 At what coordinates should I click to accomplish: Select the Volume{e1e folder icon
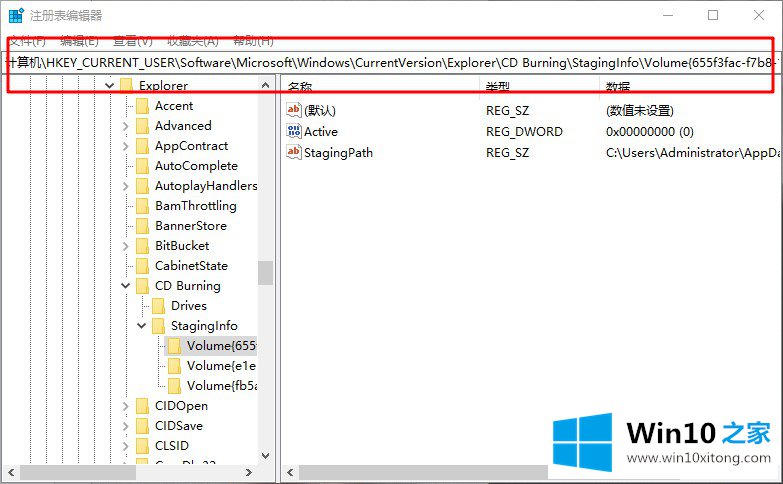[x=175, y=366]
